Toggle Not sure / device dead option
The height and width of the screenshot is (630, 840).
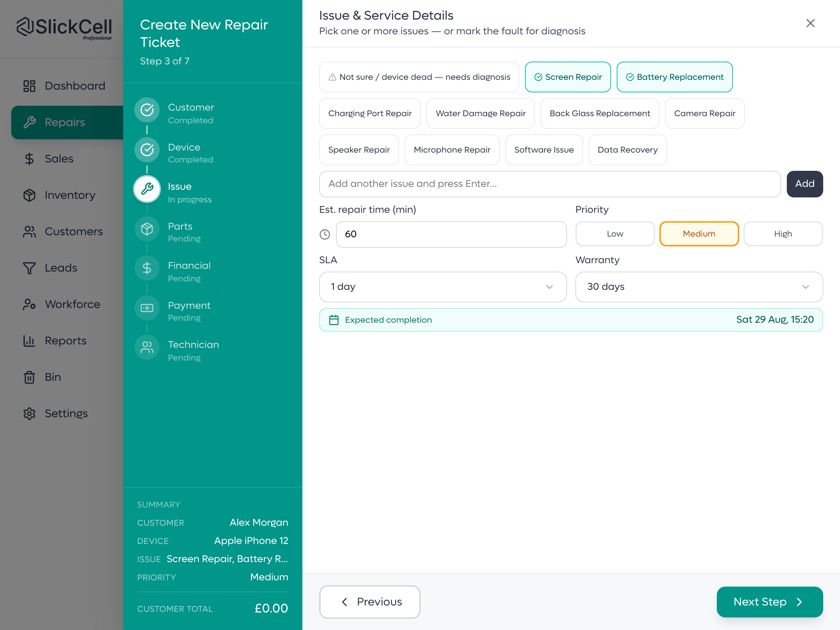click(419, 77)
